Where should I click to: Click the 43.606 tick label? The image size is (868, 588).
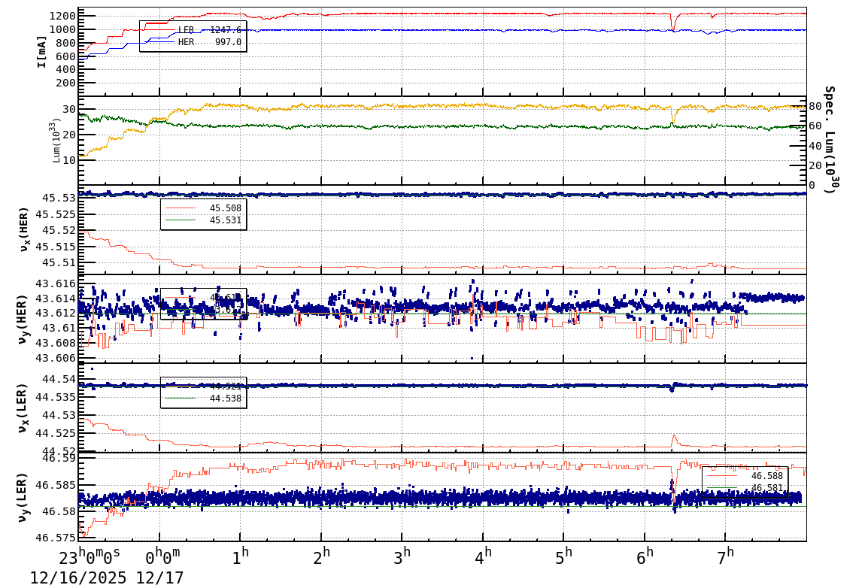coord(56,358)
